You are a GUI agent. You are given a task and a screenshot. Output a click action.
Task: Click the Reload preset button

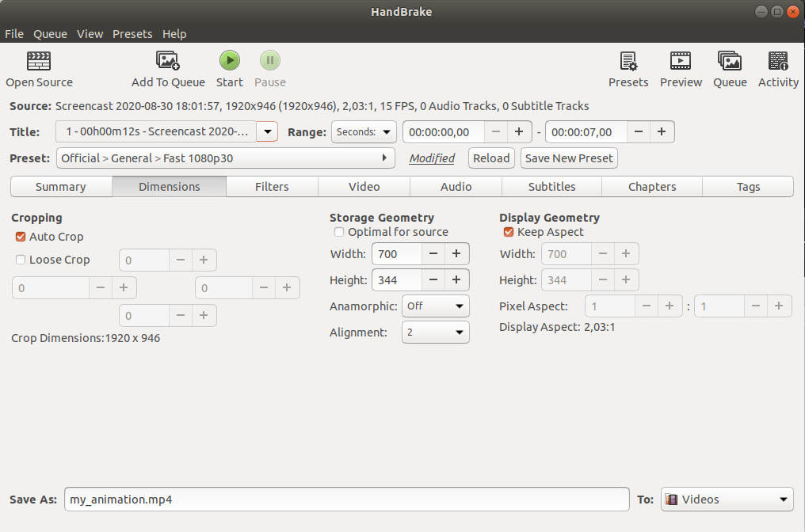491,158
